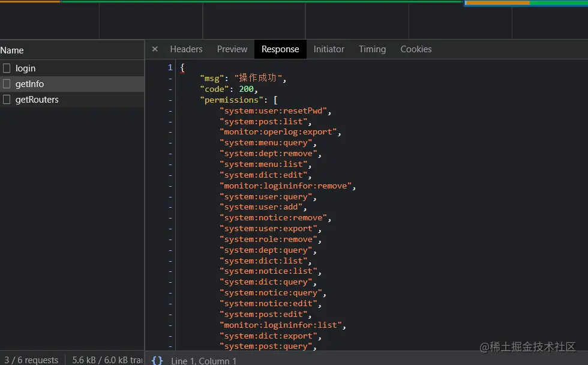Click the icon beside the getRouters request
The height and width of the screenshot is (365, 588).
(7, 100)
